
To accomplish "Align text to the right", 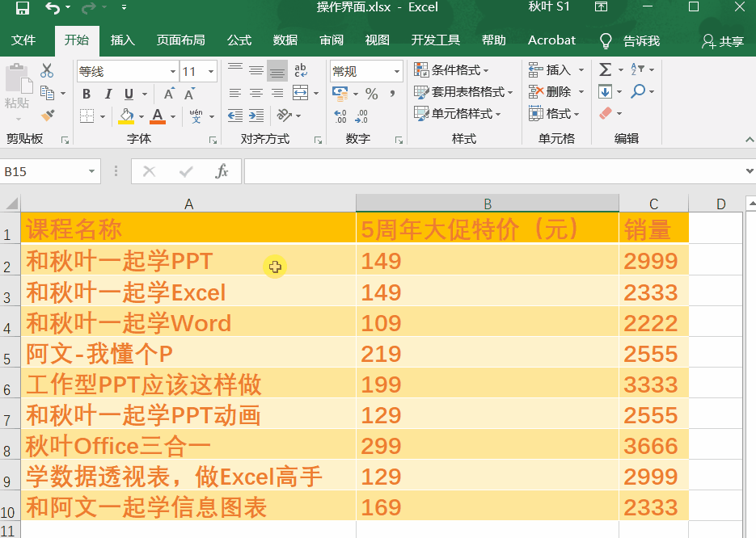I will 277,94.
